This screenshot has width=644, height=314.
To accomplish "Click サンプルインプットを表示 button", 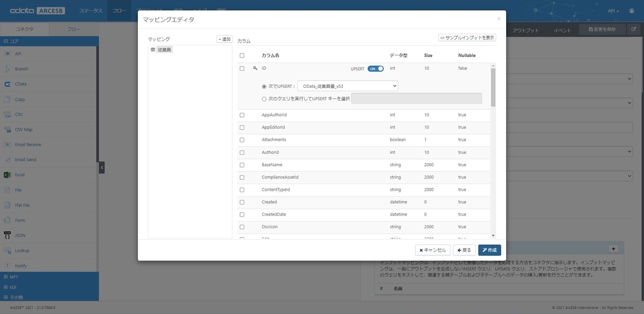I will [x=467, y=38].
